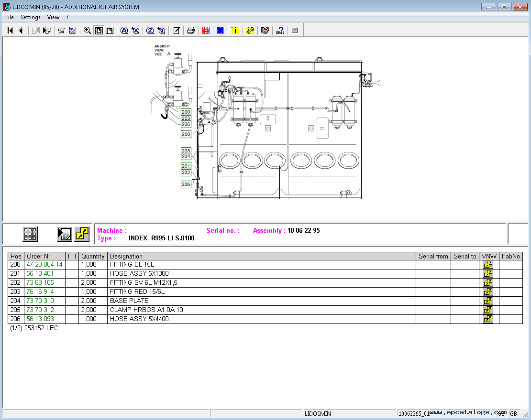The image size is (531, 420).
Task: Click order number 47 23 004 14
Action: 44,265
